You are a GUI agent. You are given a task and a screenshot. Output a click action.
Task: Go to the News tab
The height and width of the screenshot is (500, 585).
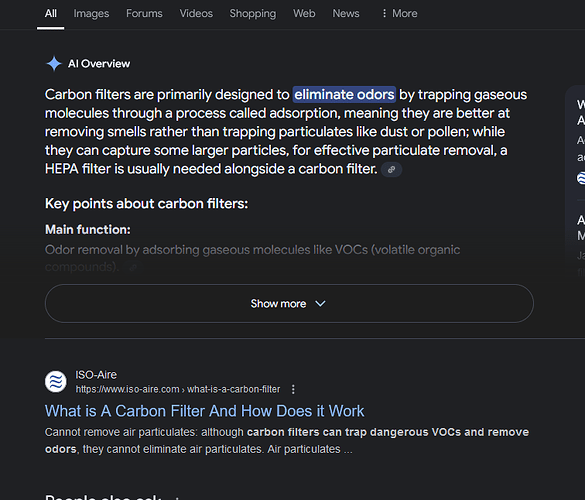point(346,13)
